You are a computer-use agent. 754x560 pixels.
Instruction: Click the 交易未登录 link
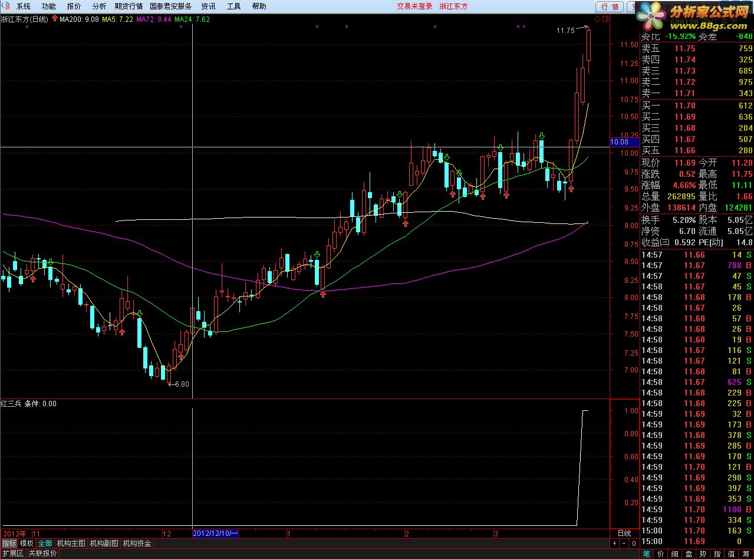click(414, 6)
